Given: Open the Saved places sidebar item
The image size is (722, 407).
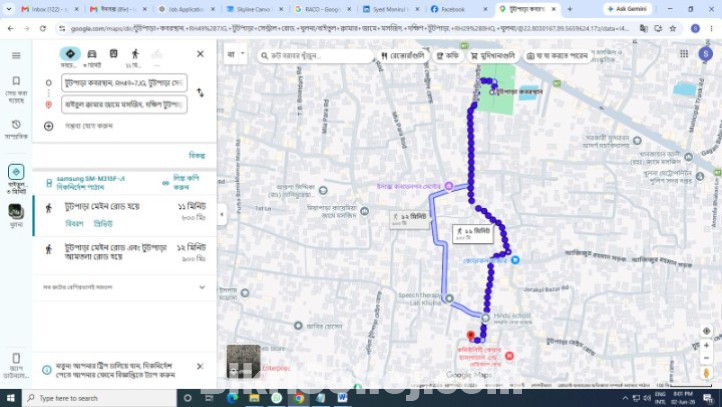Looking at the screenshot, I should [x=16, y=89].
